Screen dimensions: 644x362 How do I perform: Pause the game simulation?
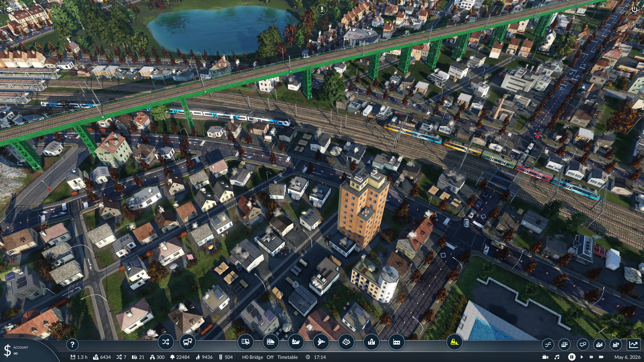[572, 357]
